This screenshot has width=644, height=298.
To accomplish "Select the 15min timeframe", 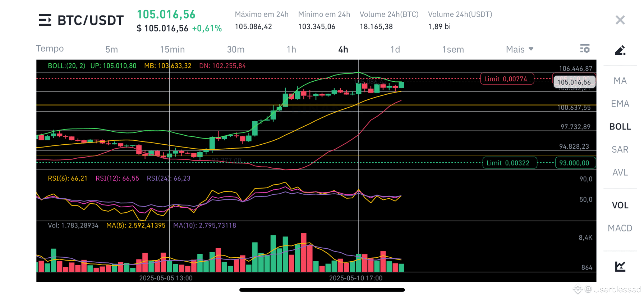I will pyautogui.click(x=172, y=49).
